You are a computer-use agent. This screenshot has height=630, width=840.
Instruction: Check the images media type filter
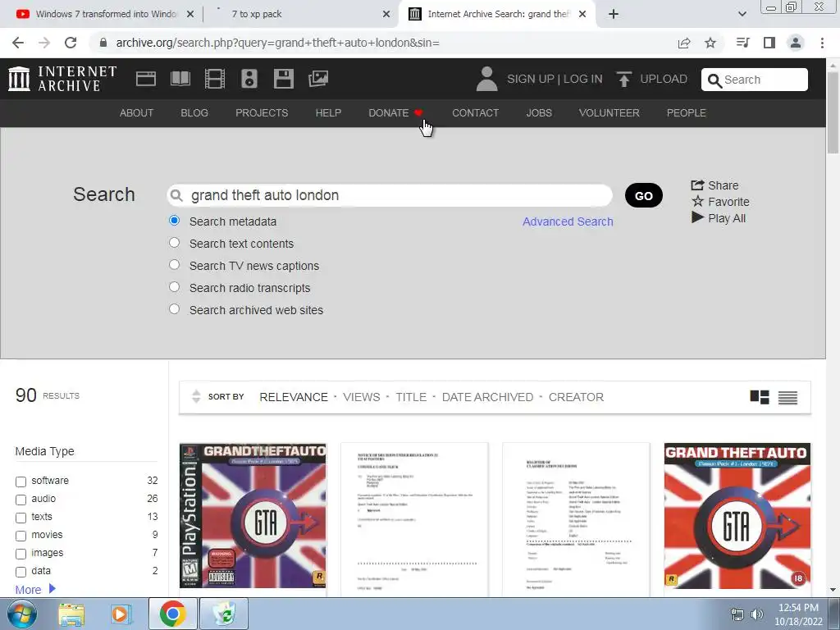tap(21, 554)
